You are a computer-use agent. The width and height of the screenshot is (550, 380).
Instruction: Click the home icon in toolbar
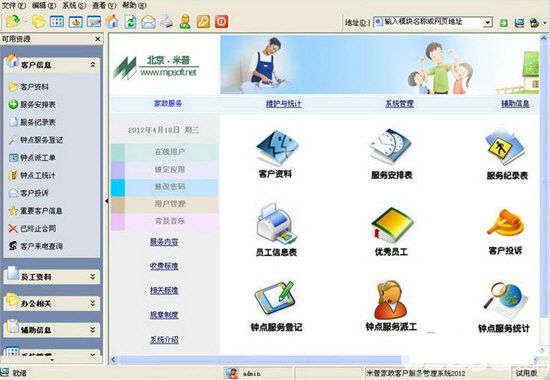(112, 22)
